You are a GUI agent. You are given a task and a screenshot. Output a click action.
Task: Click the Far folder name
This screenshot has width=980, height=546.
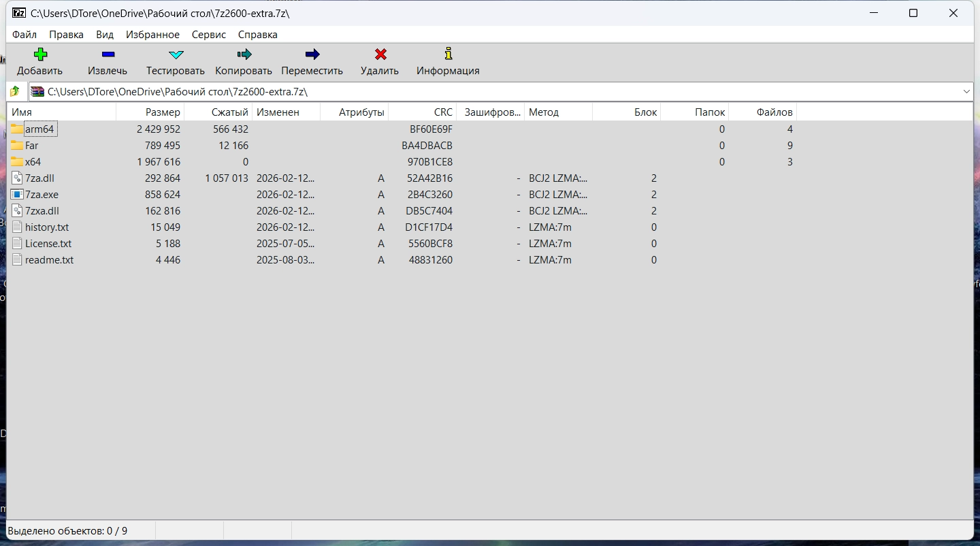(x=32, y=146)
